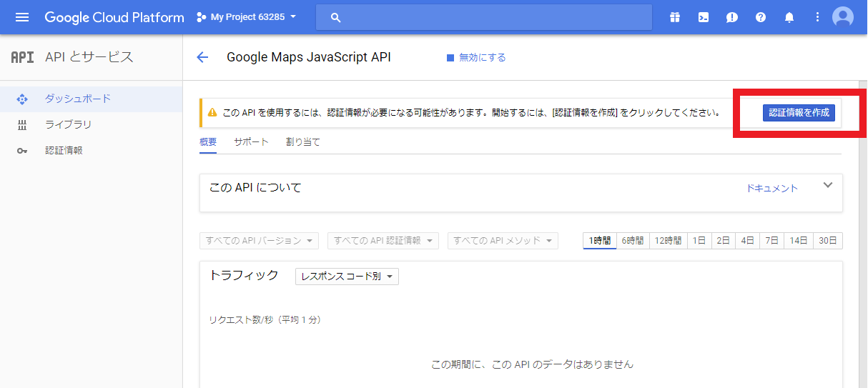Click the dashboard diamond icon
Viewport: 868px width, 388px height.
pos(22,99)
